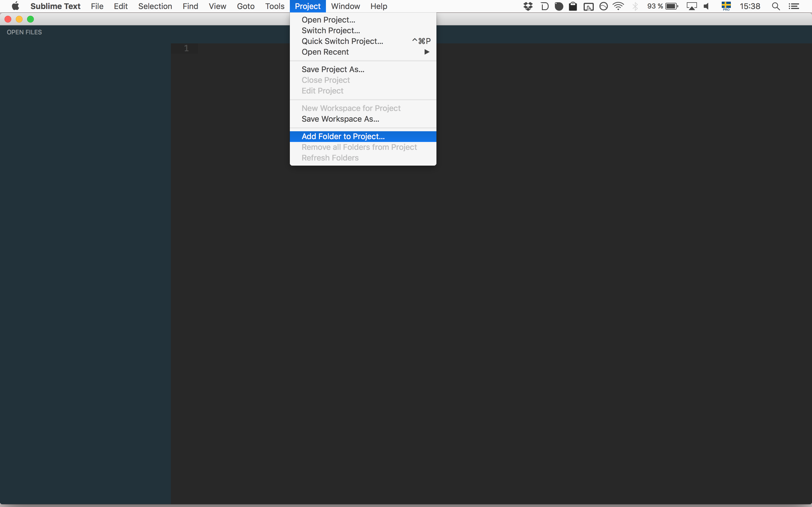812x507 pixels.
Task: Open the Notification Center icon
Action: 794,6
